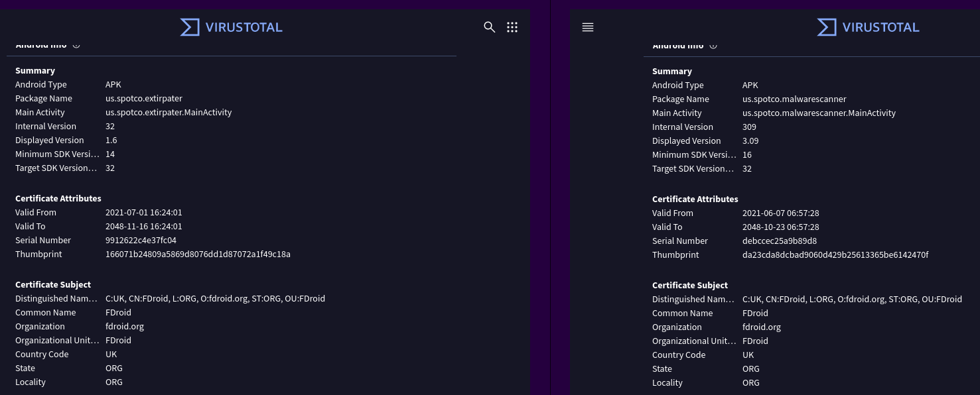Click Organizational Unit value FDroid in left window
Screen dimensions: 980x395
(x=119, y=341)
